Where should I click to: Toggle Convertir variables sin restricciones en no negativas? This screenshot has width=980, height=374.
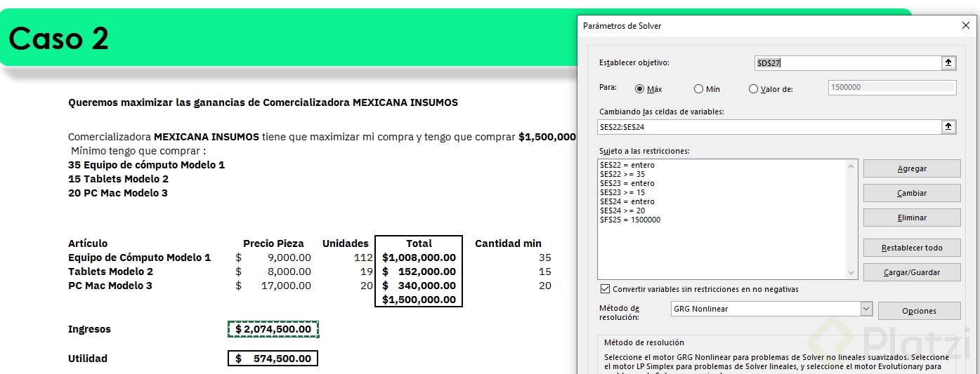pos(605,289)
